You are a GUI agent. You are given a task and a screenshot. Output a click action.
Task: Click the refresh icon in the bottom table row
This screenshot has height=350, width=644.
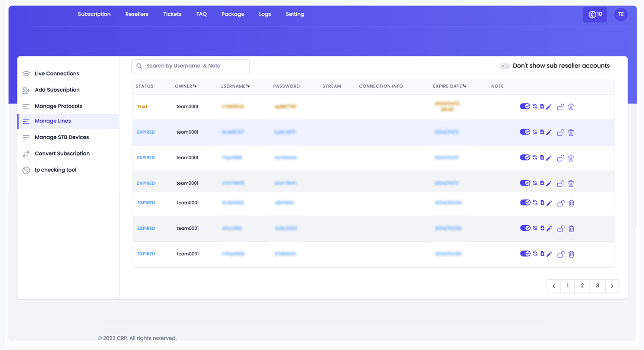pyautogui.click(x=535, y=254)
